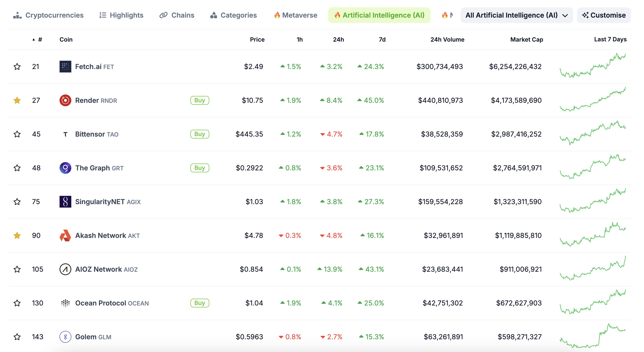Click The Graph GRT purple logo icon
This screenshot has height=352, width=644.
coord(65,168)
